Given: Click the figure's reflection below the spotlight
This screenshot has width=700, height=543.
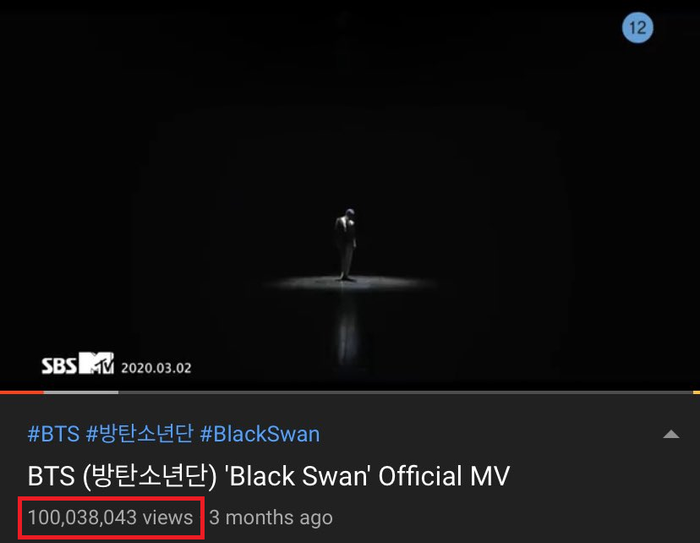Looking at the screenshot, I should (x=346, y=328).
